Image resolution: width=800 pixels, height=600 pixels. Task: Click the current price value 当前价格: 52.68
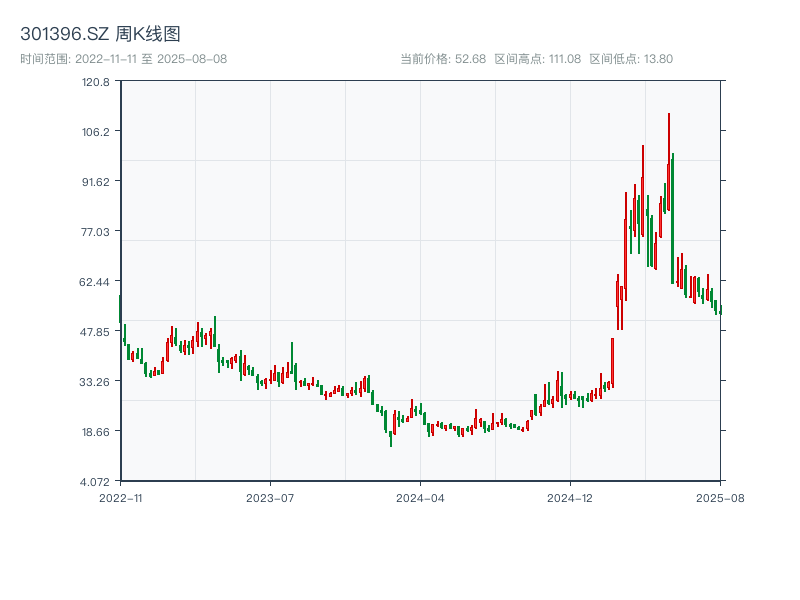coord(443,59)
